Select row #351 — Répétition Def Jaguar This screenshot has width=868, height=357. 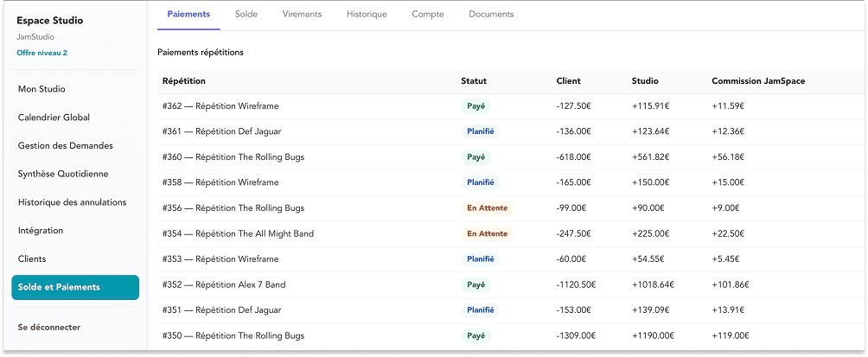coord(512,310)
